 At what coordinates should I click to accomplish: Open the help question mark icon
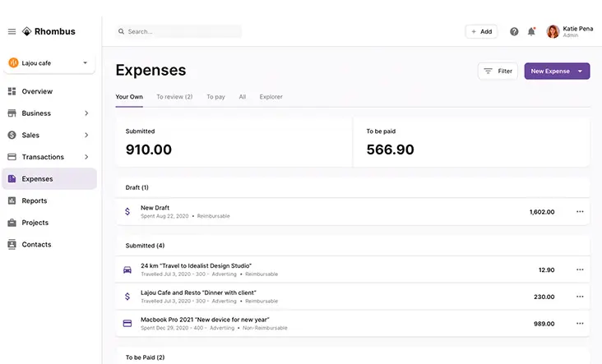tap(514, 32)
